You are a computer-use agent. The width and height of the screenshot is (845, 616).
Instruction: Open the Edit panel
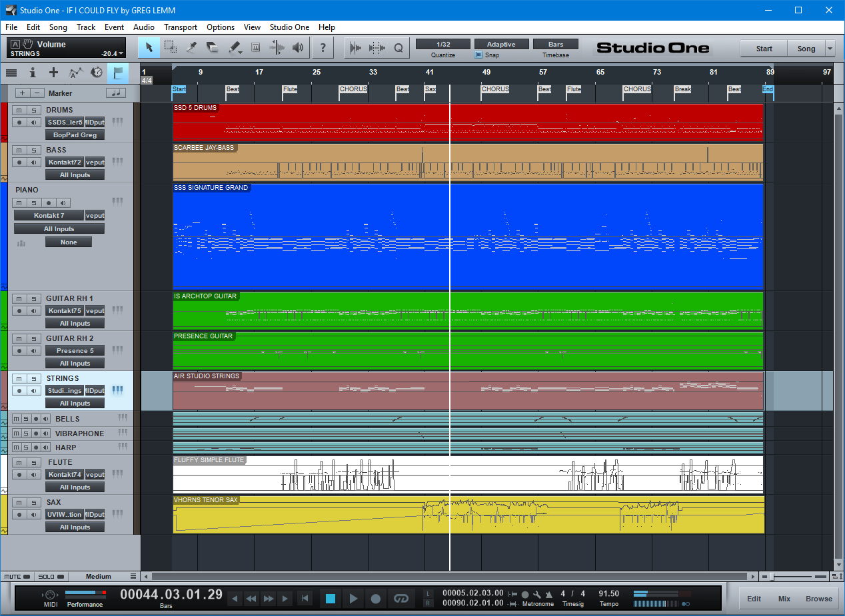coord(754,599)
